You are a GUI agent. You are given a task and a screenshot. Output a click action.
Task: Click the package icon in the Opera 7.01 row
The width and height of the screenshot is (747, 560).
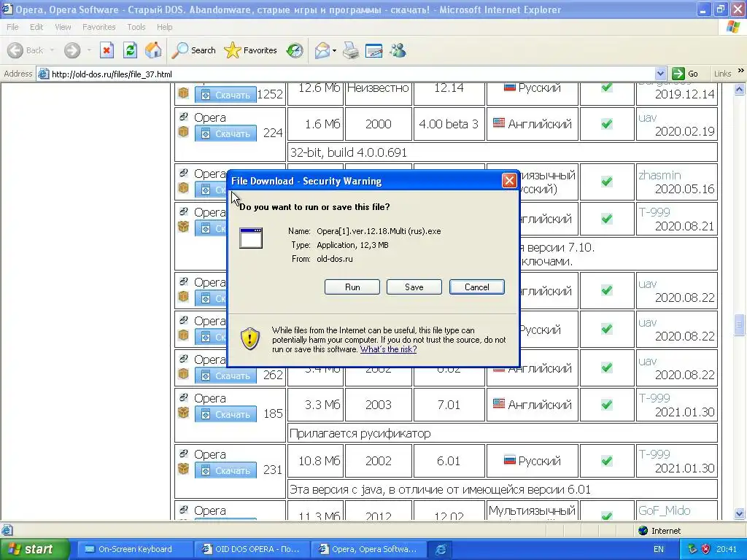[x=183, y=413]
